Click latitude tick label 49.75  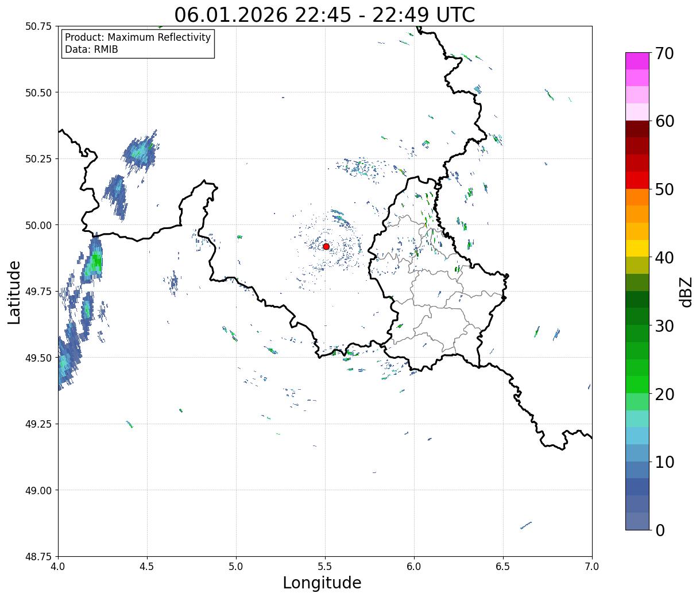(38, 292)
